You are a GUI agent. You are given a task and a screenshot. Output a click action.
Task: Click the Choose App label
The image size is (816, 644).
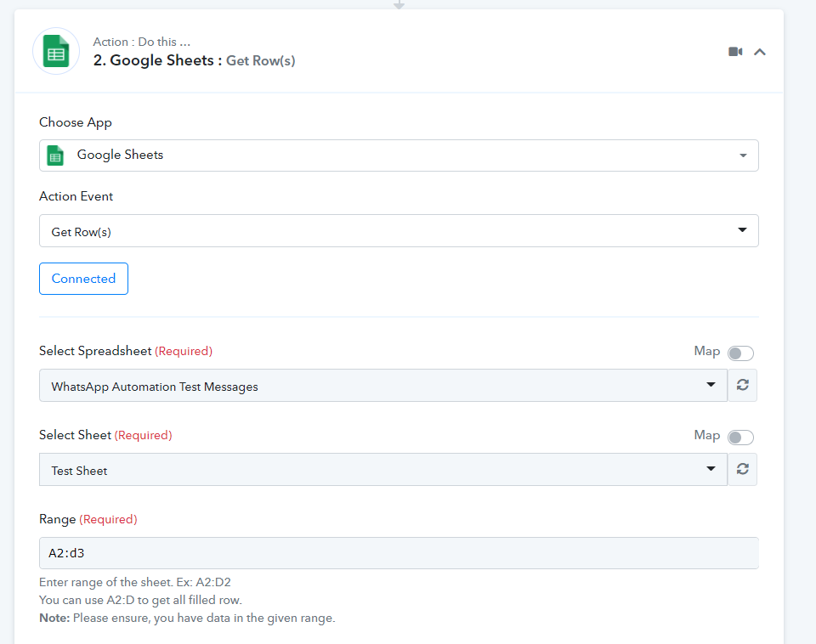pyautogui.click(x=76, y=122)
